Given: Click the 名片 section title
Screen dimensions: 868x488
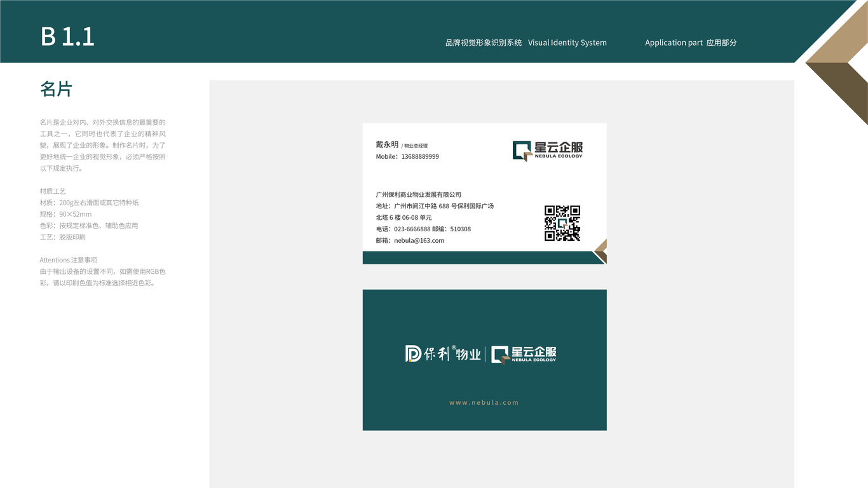Looking at the screenshot, I should tap(57, 89).
